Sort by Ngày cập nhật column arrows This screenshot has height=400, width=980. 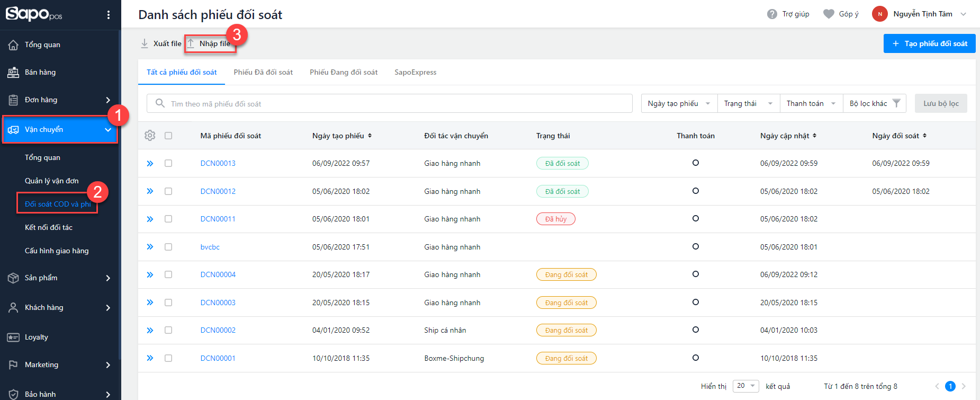(x=814, y=136)
